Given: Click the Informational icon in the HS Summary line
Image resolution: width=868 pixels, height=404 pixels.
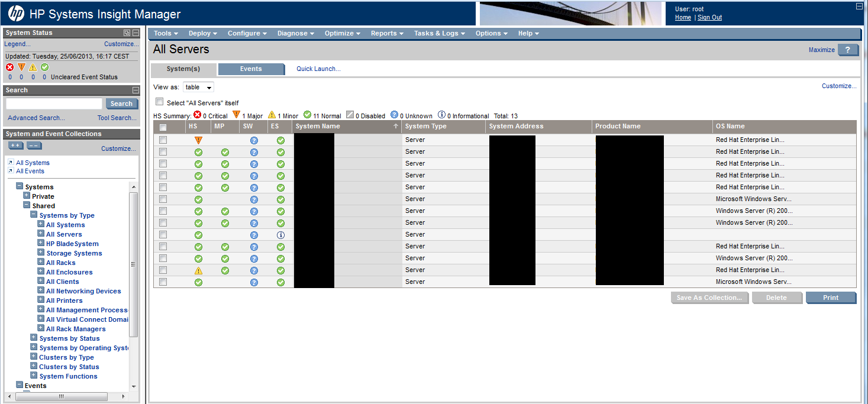Looking at the screenshot, I should (x=441, y=115).
